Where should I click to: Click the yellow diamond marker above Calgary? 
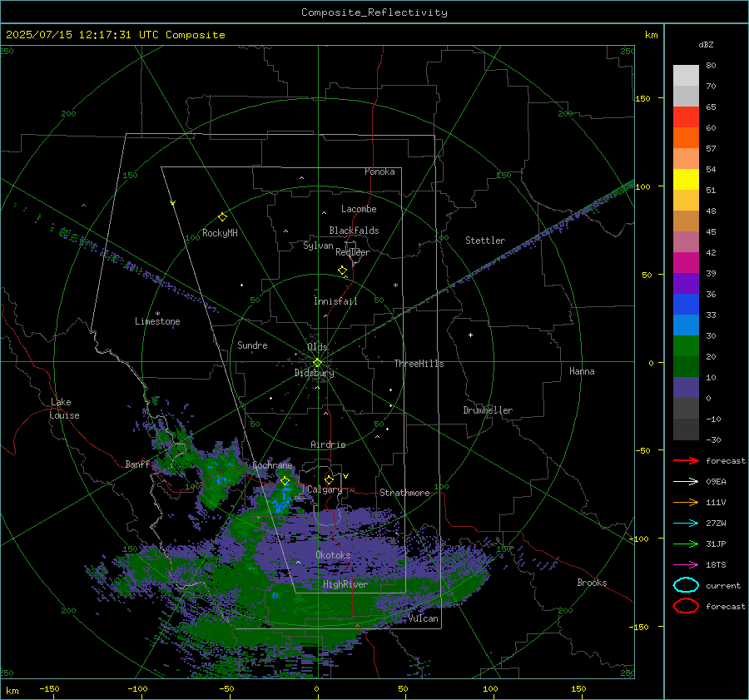click(x=329, y=479)
